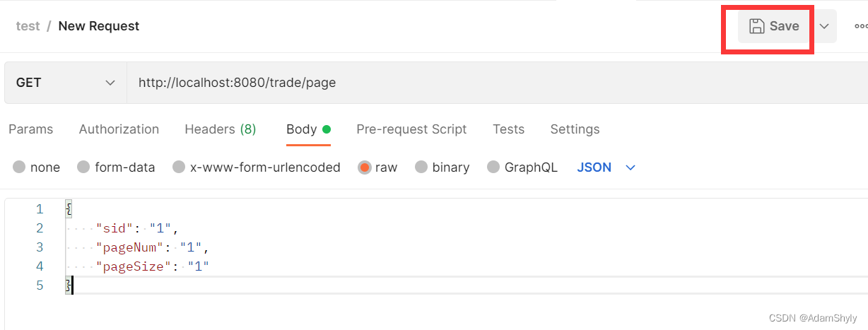This screenshot has width=868, height=330.
Task: Open the Pre-request Script tab
Action: pyautogui.click(x=411, y=129)
